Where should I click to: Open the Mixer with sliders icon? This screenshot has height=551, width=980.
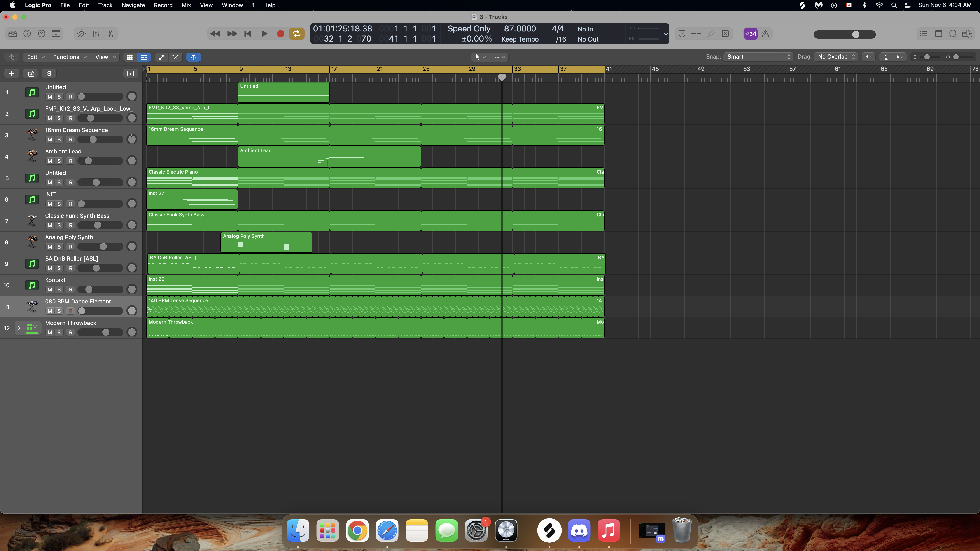(x=96, y=34)
